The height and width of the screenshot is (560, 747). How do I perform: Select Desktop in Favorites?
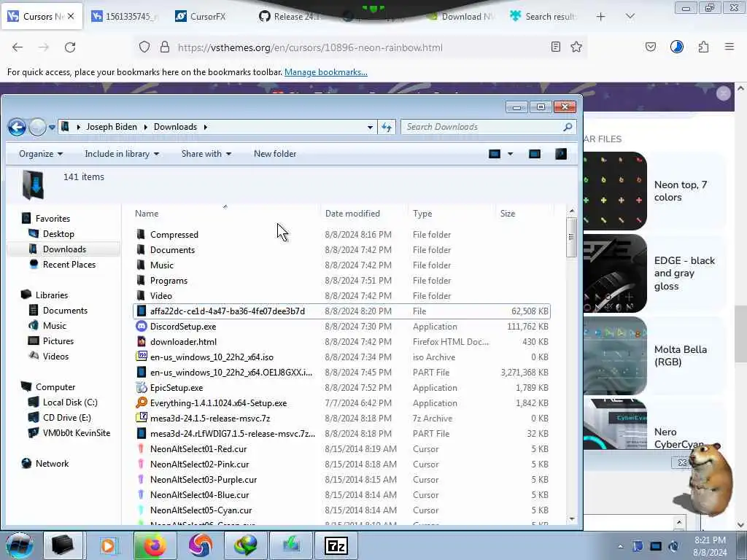[x=58, y=234]
